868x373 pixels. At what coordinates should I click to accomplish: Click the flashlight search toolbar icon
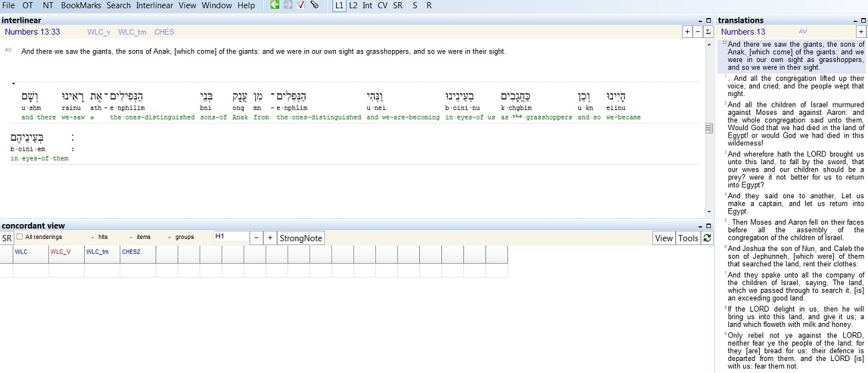point(314,5)
